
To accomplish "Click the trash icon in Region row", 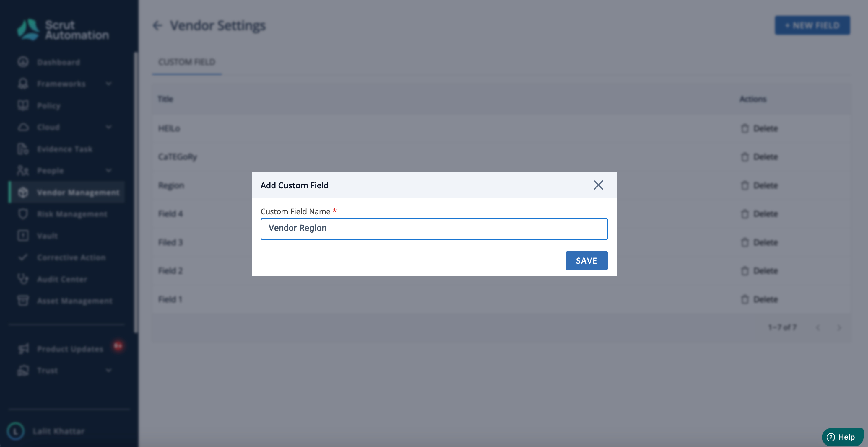I will point(745,185).
